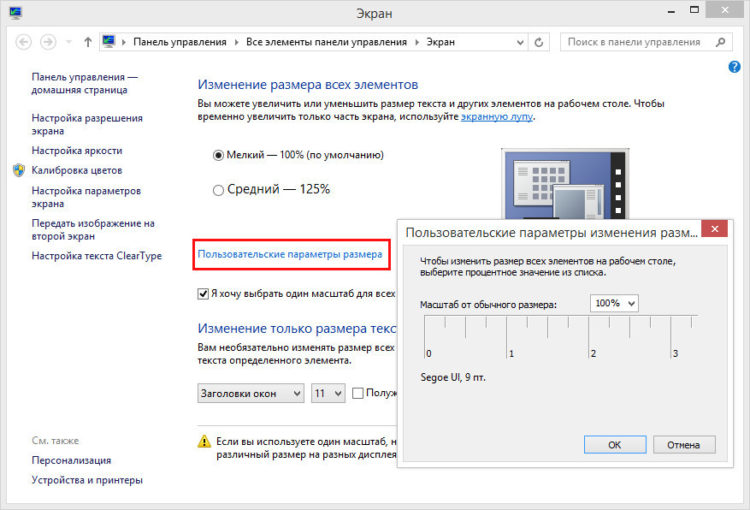Click the Поиск в панели управления field

pos(636,42)
